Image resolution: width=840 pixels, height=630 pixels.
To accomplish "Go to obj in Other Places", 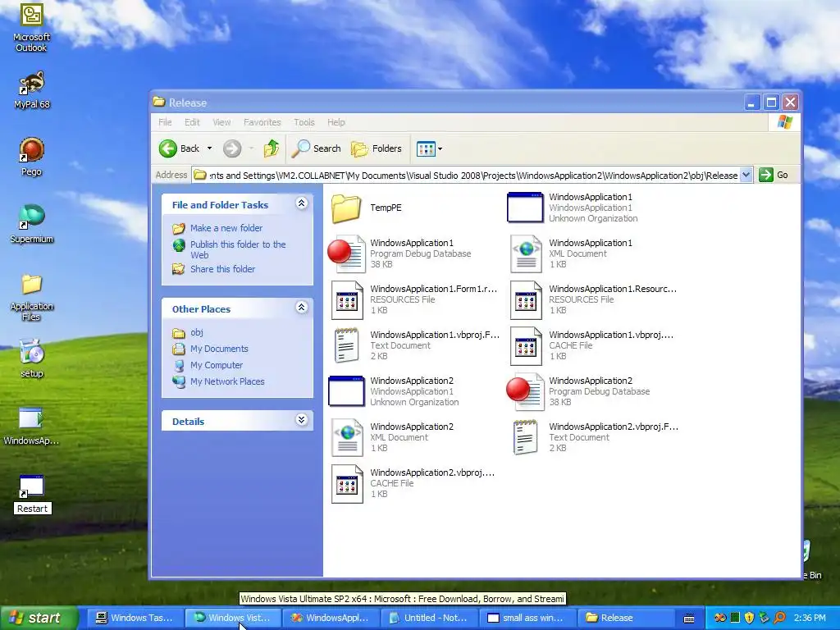I will [x=197, y=333].
